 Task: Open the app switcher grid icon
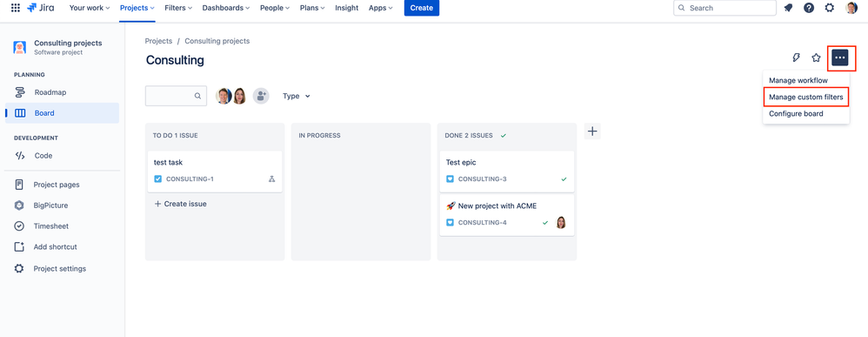pos(16,8)
